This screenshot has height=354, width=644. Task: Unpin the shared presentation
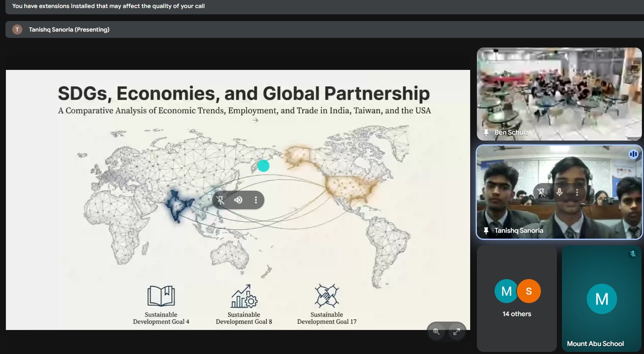(221, 200)
